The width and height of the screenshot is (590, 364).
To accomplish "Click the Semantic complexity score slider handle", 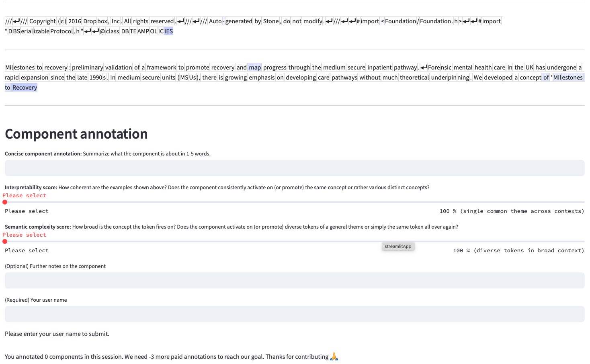I will [5, 241].
